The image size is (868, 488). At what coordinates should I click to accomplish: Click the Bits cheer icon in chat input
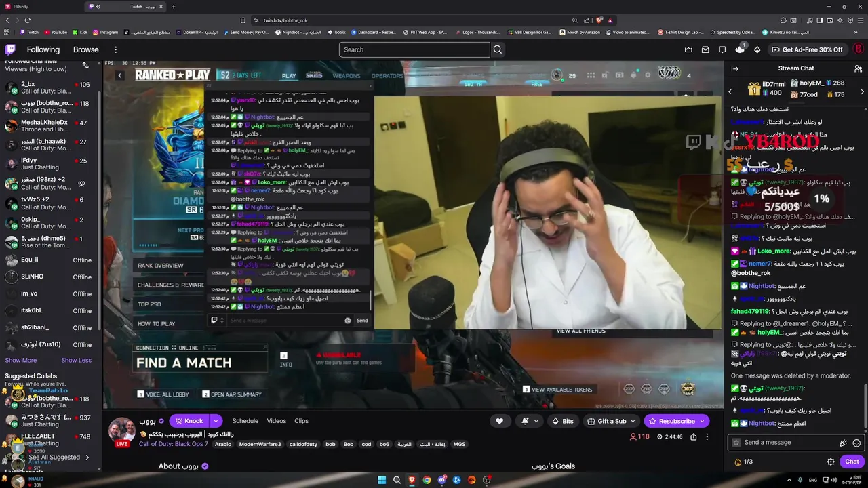pyautogui.click(x=843, y=443)
